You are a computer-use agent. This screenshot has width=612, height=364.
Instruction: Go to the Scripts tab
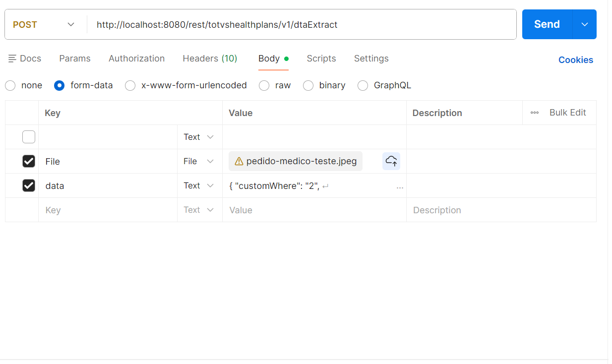(321, 59)
